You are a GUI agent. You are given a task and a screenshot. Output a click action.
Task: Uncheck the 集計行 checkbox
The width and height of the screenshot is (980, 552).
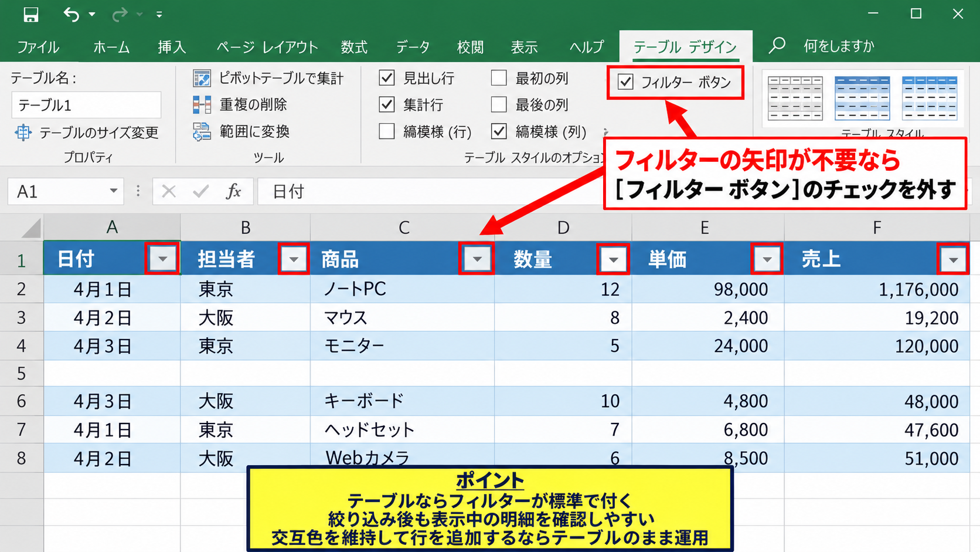(387, 104)
